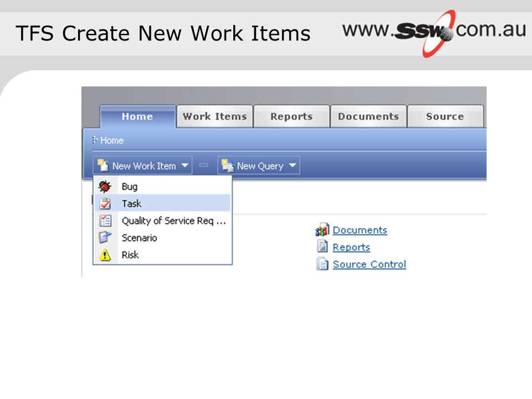Click the New Work Item button label
Image resolution: width=532 pixels, height=399 pixels.
(x=144, y=166)
